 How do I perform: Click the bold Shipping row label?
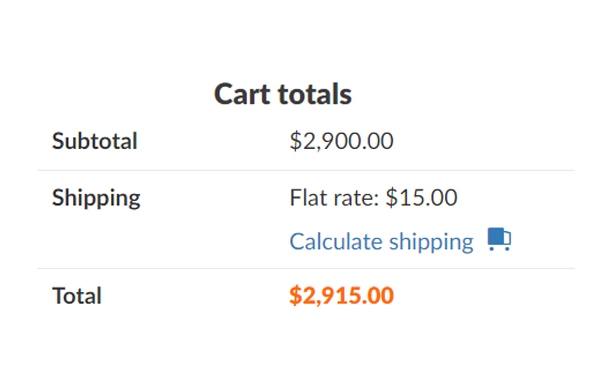(96, 198)
